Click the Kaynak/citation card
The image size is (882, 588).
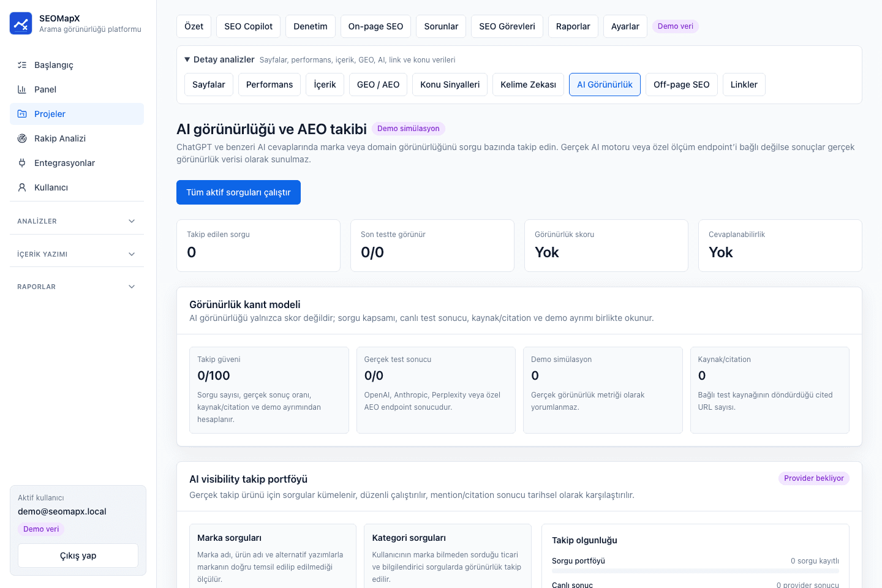point(770,390)
